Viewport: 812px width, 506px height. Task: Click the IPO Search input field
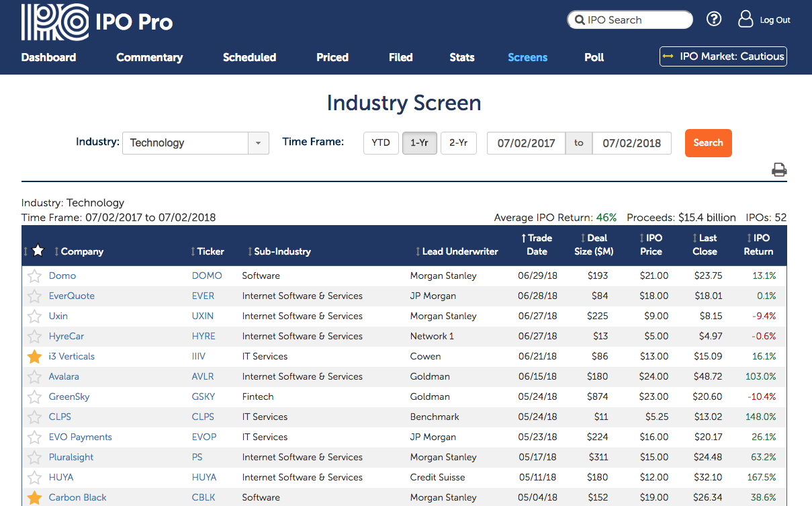[x=629, y=20]
